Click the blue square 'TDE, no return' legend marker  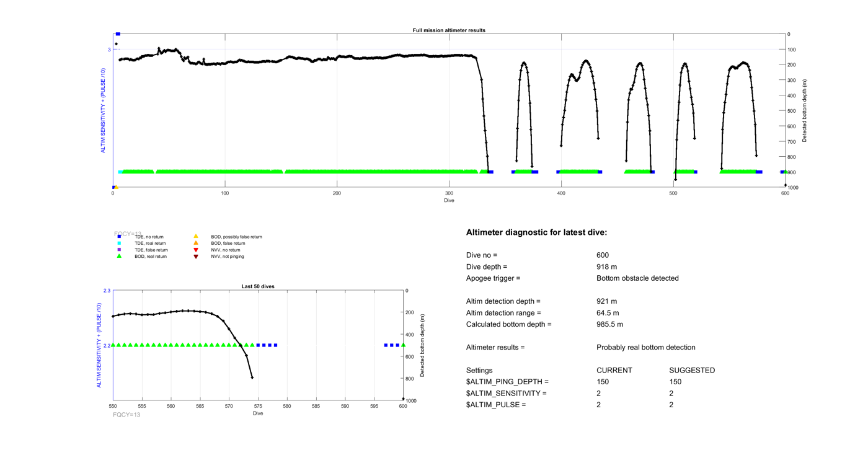pos(119,237)
